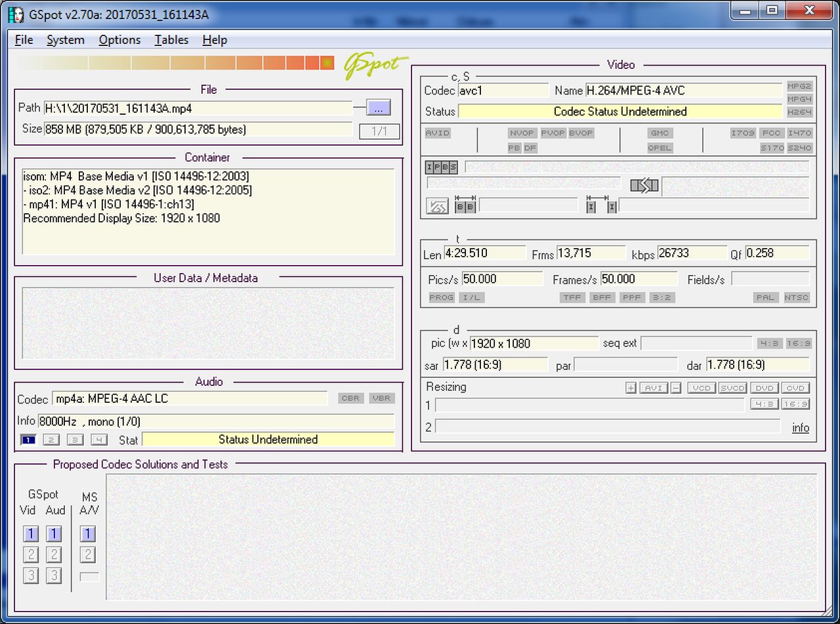The width and height of the screenshot is (840, 624).
Task: Click the H264 codec indicator
Action: (x=800, y=112)
